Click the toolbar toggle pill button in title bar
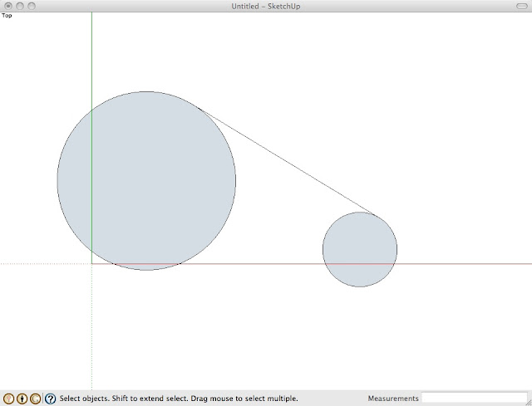The image size is (532, 406). (521, 6)
